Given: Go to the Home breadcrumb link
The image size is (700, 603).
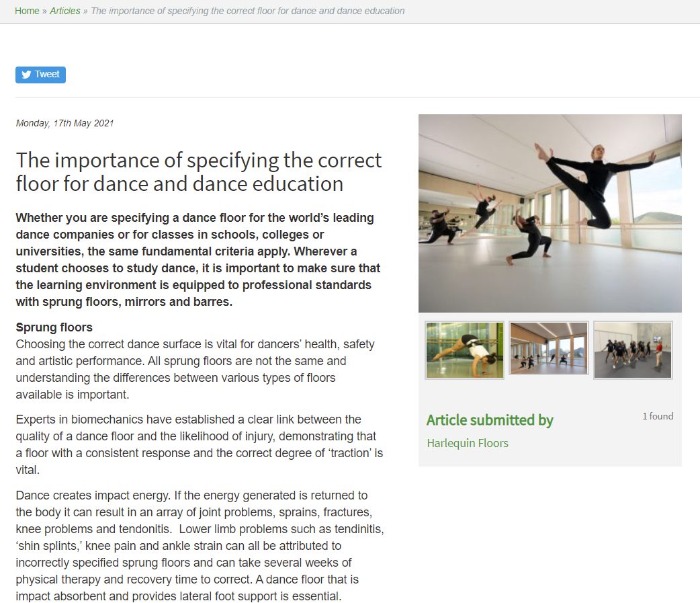Looking at the screenshot, I should [x=27, y=11].
